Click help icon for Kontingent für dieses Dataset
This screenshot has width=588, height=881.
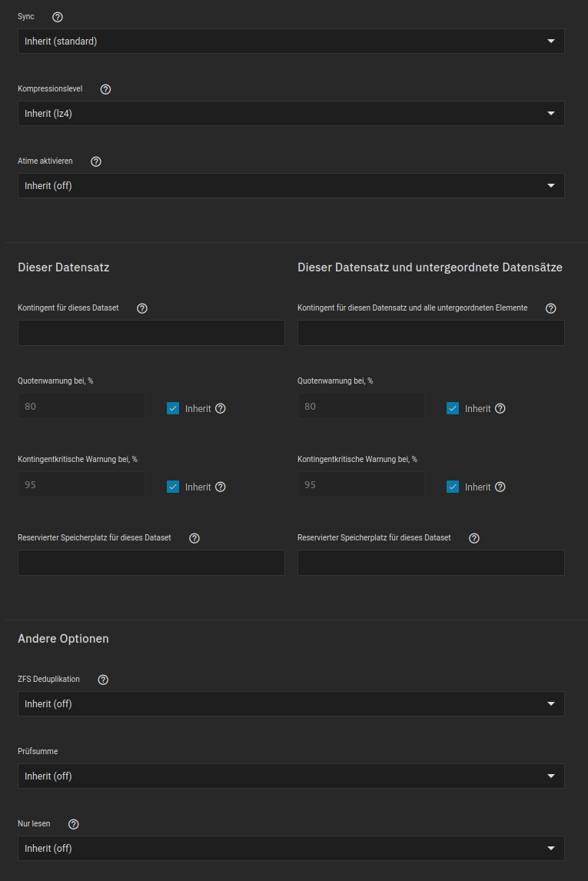coord(142,308)
